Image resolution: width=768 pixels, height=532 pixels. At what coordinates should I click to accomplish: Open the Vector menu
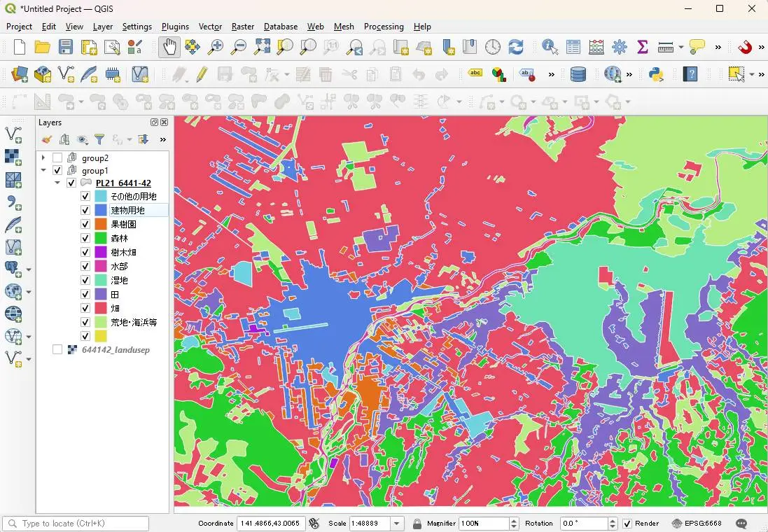(210, 27)
